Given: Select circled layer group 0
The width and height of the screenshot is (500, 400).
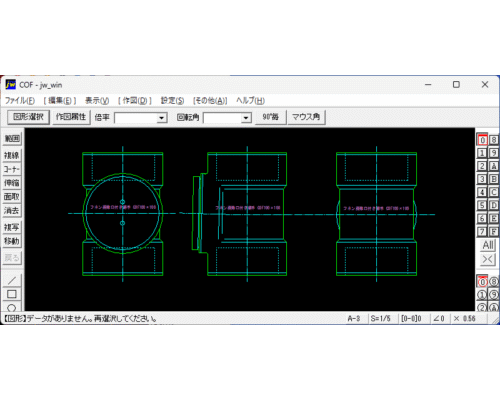Looking at the screenshot, I should (482, 282).
